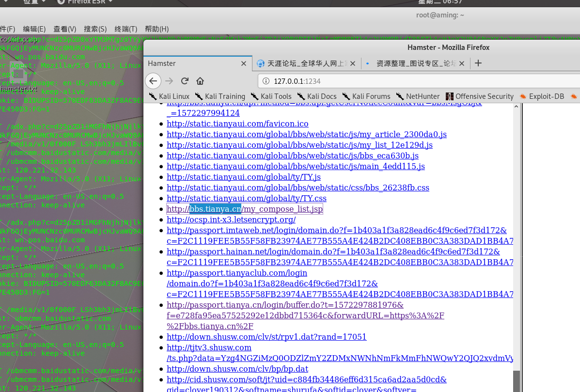Switch to the 资源整理_图说专区 tab

[x=415, y=63]
